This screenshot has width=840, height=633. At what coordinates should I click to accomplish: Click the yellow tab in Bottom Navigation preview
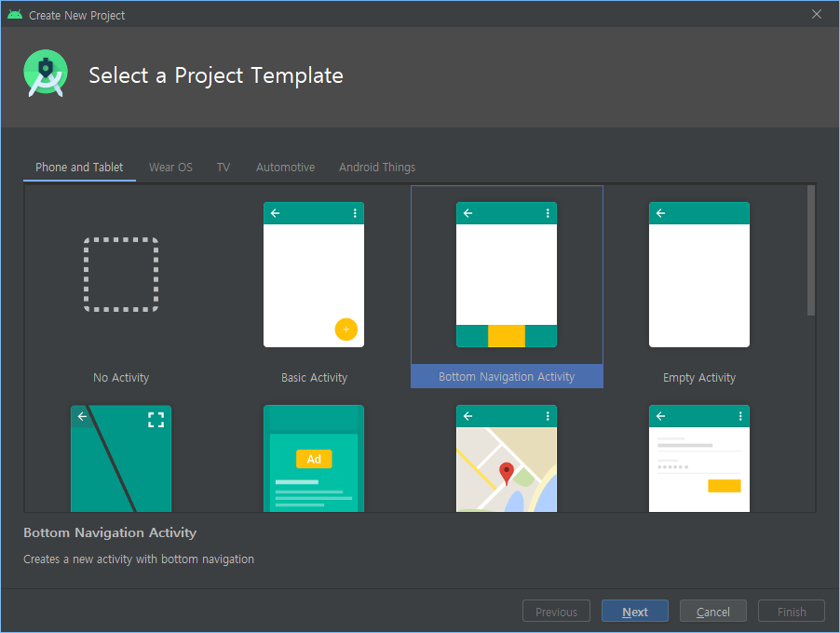tap(507, 336)
